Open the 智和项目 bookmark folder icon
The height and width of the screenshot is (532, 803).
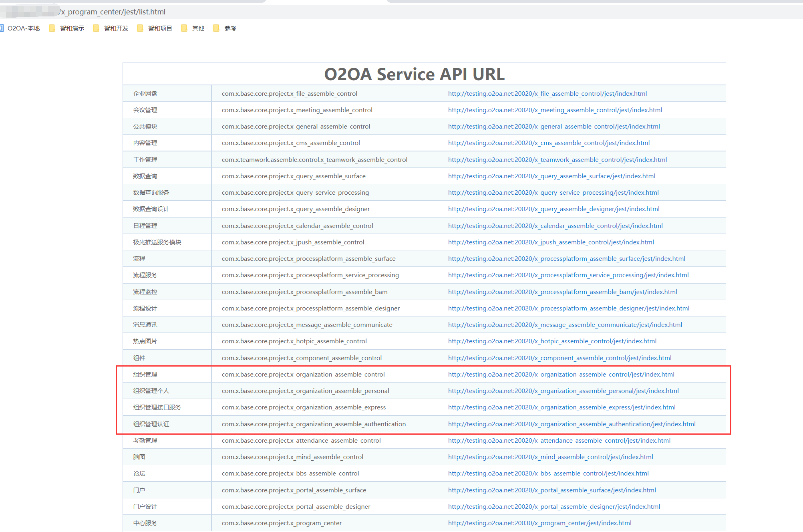[x=140, y=28]
